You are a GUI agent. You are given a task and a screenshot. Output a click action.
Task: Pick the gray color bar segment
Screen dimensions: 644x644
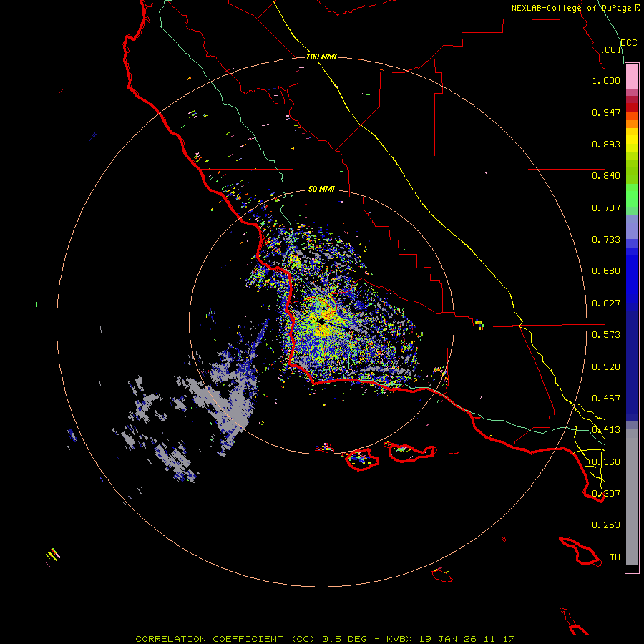point(632,497)
